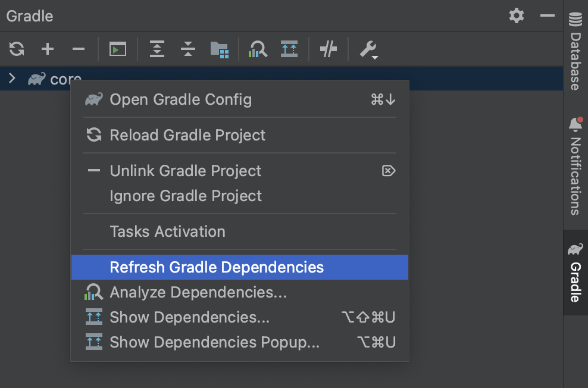Click the Collapse All toolbar icon

tap(188, 49)
